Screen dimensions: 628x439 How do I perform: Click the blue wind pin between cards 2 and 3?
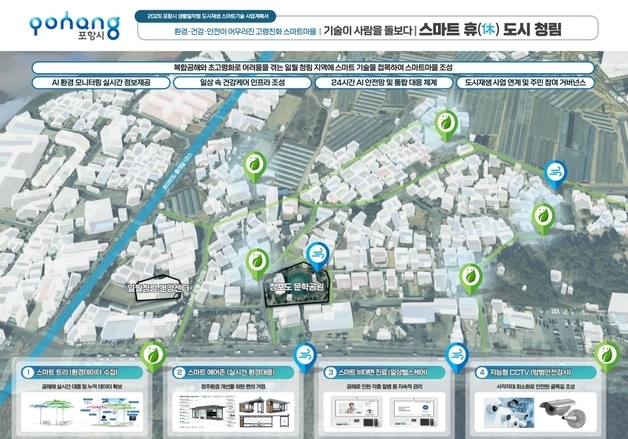coord(305,356)
